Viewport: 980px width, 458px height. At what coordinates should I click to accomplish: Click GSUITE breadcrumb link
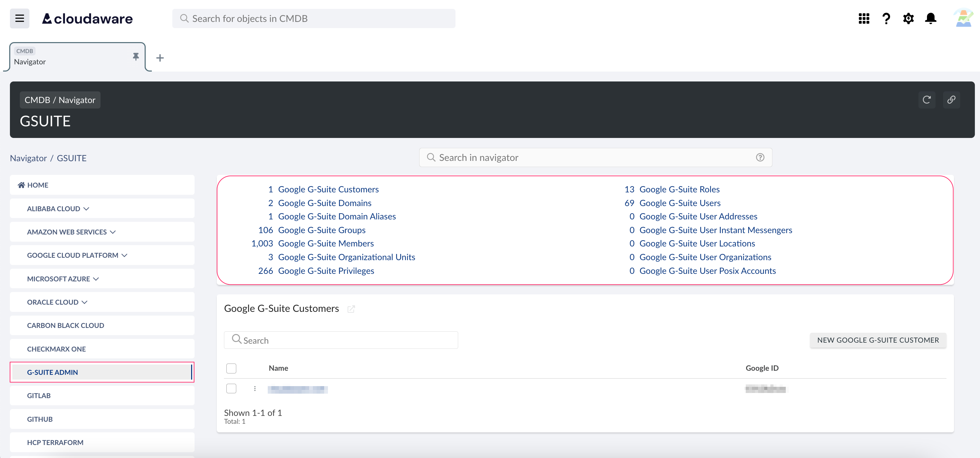click(x=71, y=158)
